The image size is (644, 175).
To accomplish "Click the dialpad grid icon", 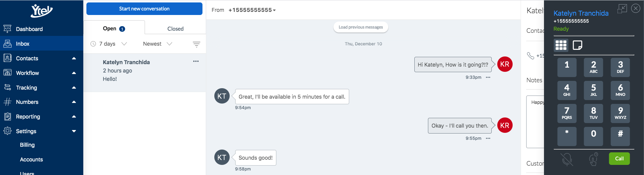I will click(x=561, y=45).
